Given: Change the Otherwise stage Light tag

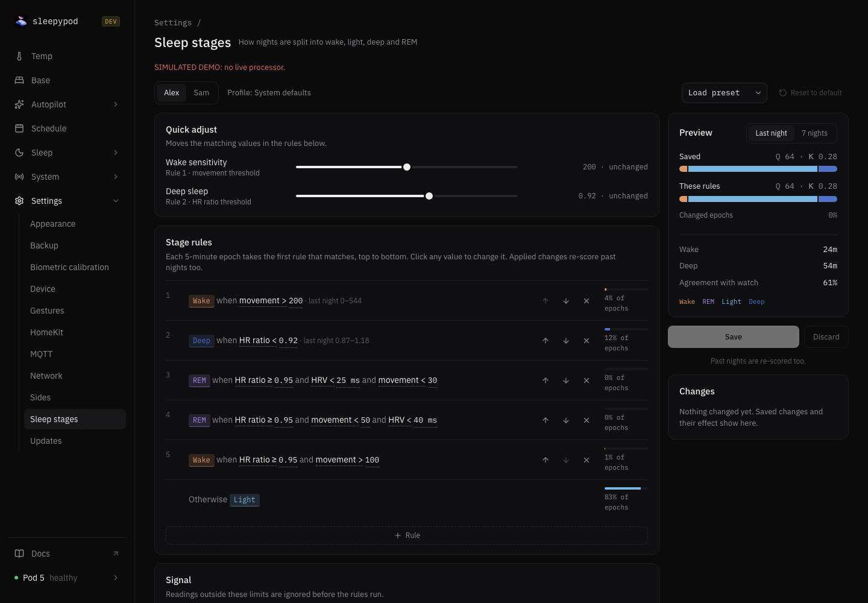Looking at the screenshot, I should [245, 500].
